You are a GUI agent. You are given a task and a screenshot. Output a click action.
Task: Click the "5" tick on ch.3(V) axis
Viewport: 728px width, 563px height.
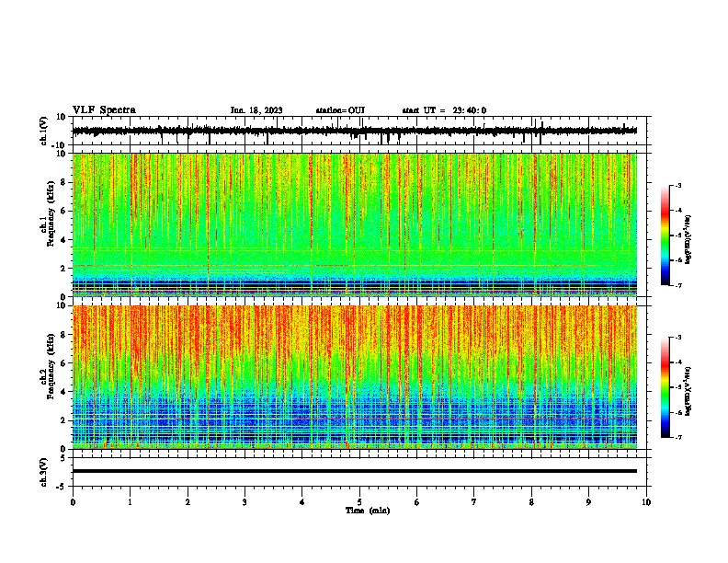(64, 457)
